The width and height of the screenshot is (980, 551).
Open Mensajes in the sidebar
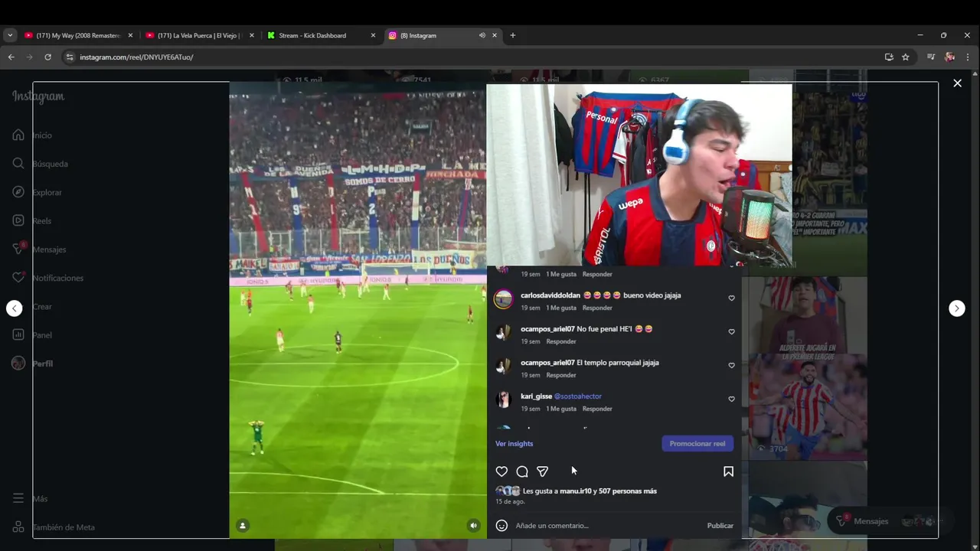(39, 249)
